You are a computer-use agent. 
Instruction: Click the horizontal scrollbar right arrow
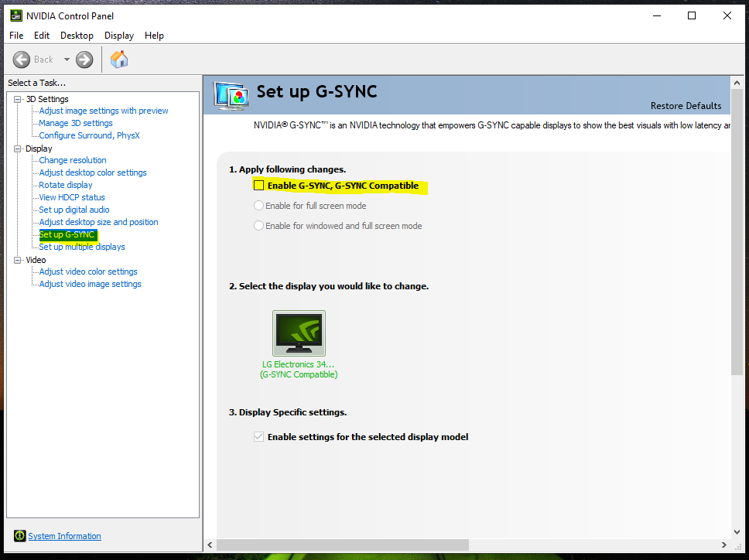coord(724,545)
